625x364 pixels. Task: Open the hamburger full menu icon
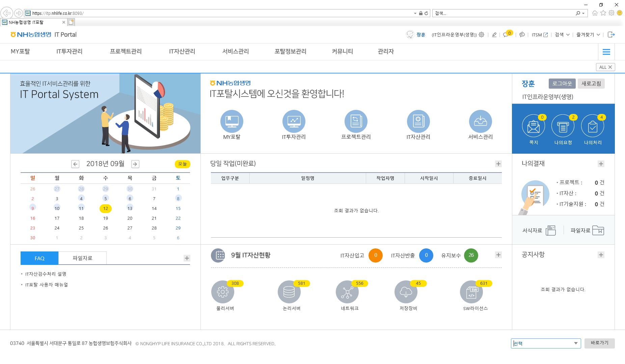click(606, 52)
